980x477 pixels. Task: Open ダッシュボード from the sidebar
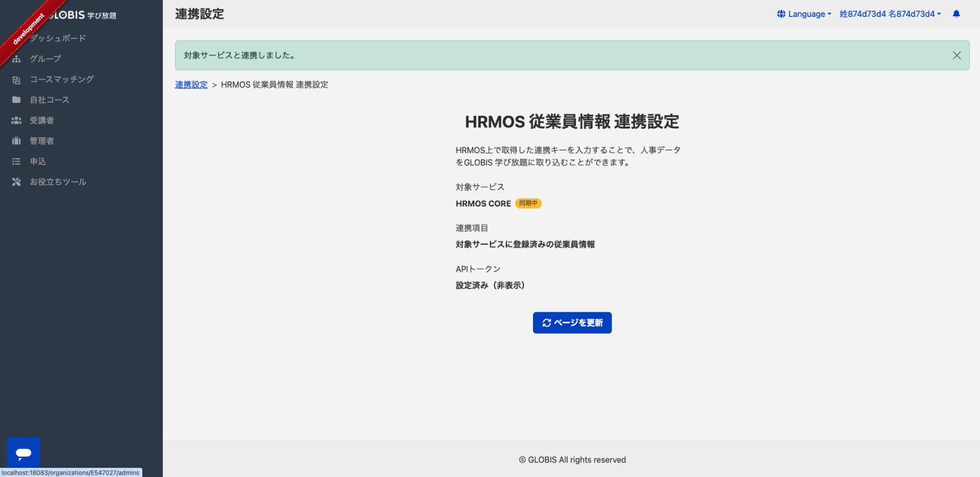pyautogui.click(x=58, y=38)
